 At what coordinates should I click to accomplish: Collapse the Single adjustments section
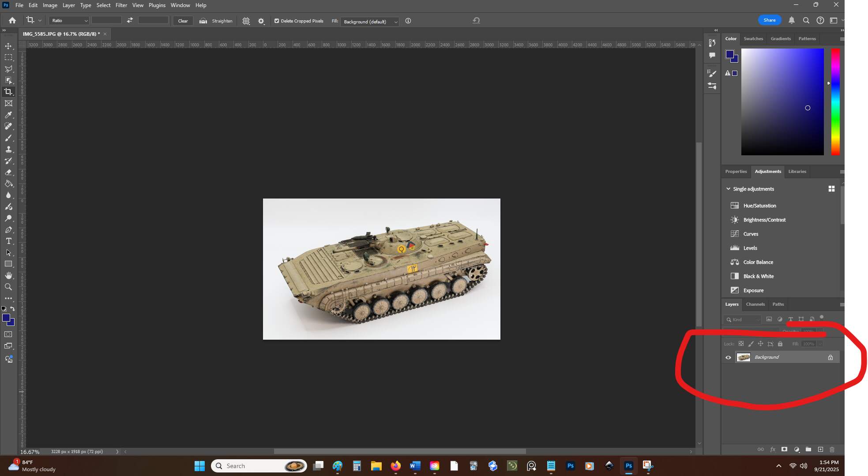pos(728,189)
